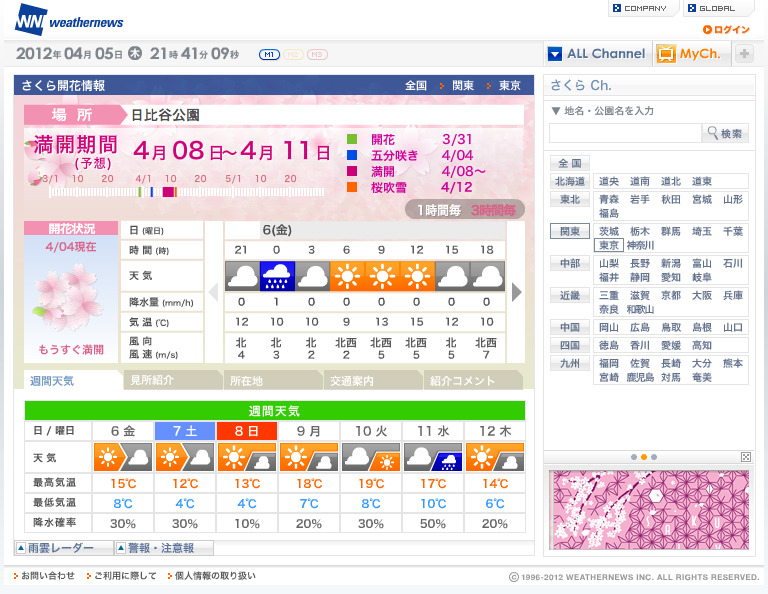The image size is (768, 594).
Task: Select the 近畿 region button
Action: coord(570,295)
